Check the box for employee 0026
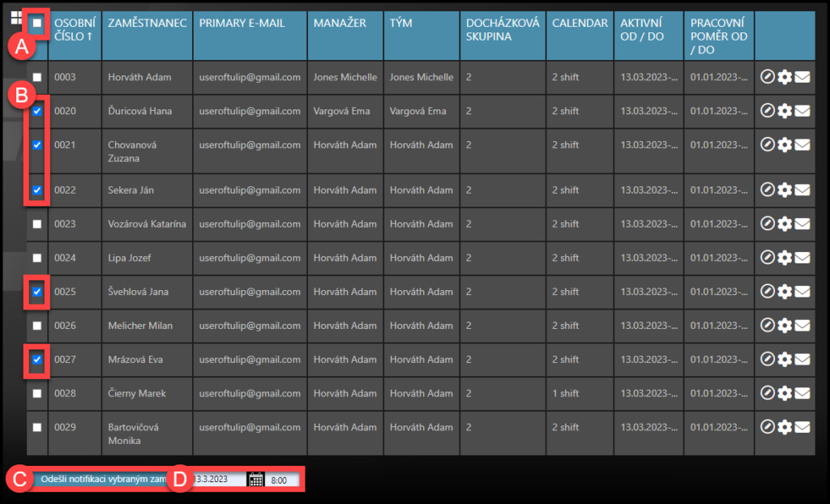Screen dimensions: 830x504 click(37, 326)
